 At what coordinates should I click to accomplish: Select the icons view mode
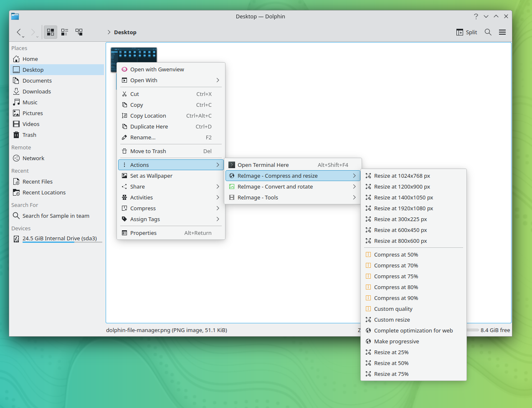point(50,32)
